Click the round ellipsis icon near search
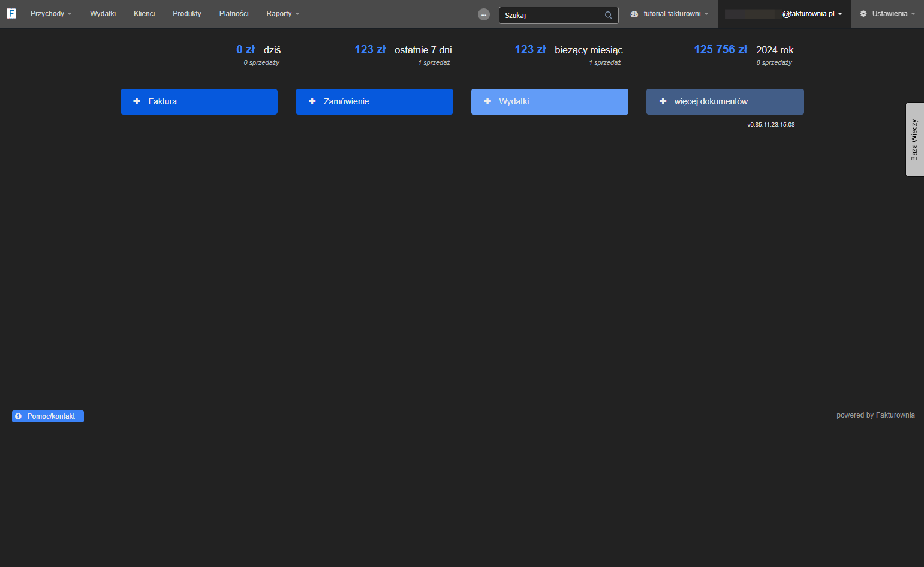The width and height of the screenshot is (924, 567). [484, 14]
